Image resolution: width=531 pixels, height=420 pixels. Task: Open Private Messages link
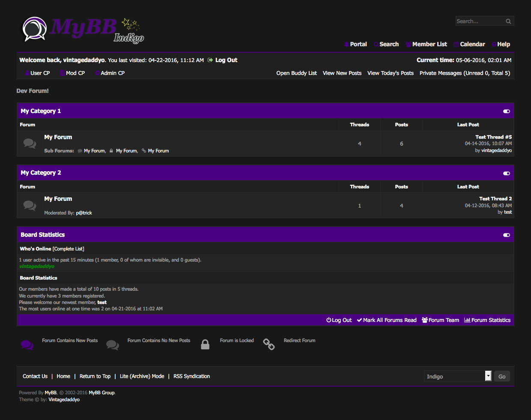pyautogui.click(x=465, y=73)
